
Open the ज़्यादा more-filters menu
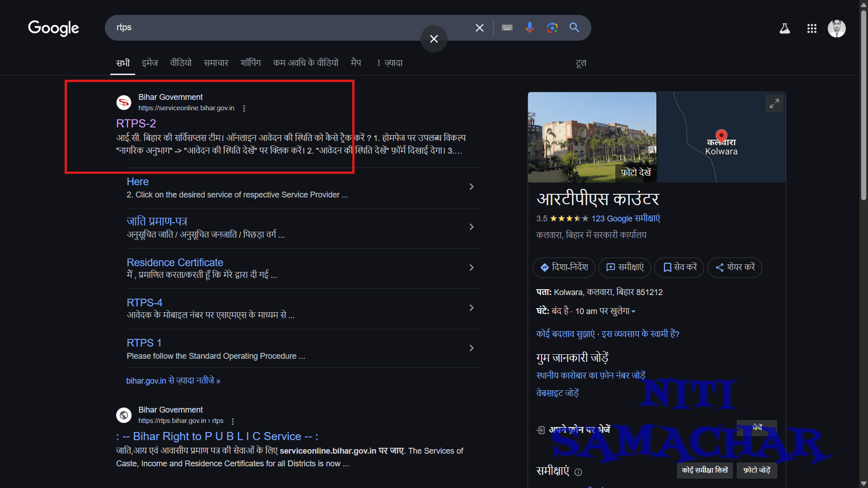pos(389,63)
